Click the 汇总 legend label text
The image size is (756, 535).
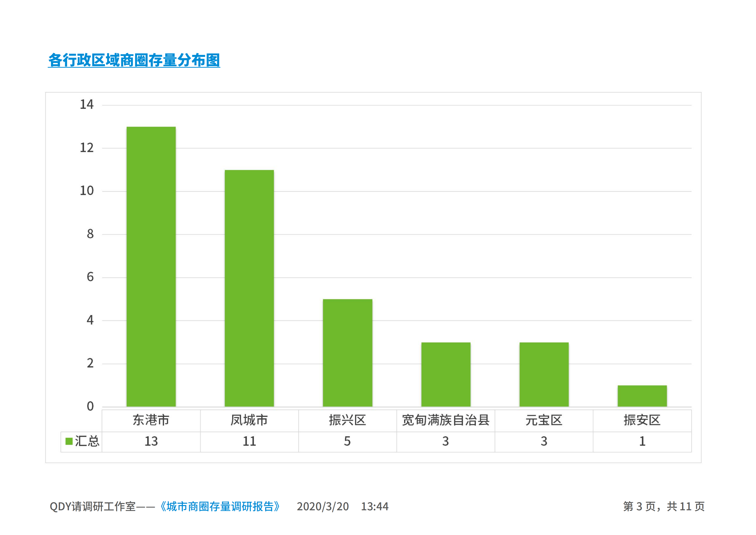pos(87,441)
